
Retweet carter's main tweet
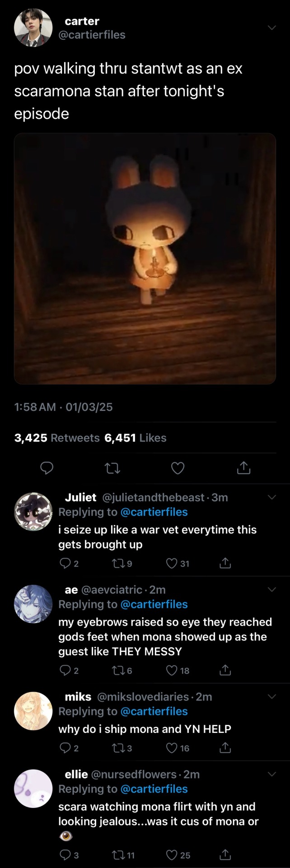pos(112,468)
